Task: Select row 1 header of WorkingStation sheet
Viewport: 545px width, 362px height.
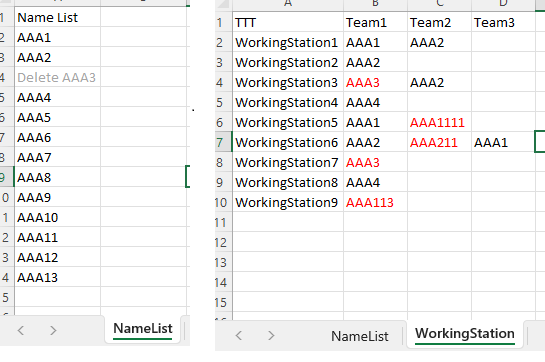Action: coord(223,22)
